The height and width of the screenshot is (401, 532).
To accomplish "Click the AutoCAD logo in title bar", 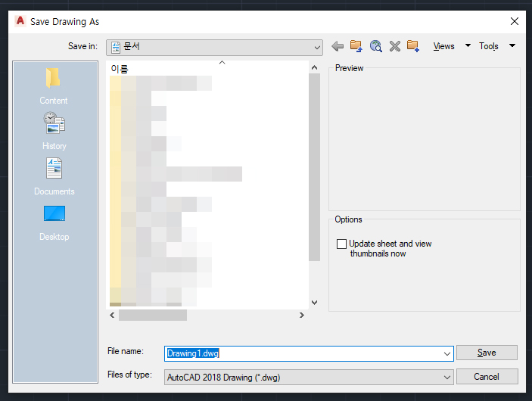I will 20,21.
